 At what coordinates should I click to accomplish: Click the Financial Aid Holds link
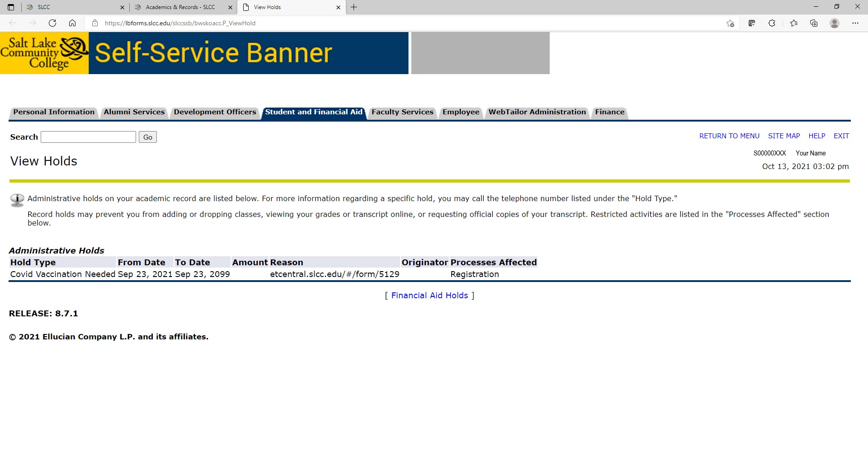[x=429, y=296]
